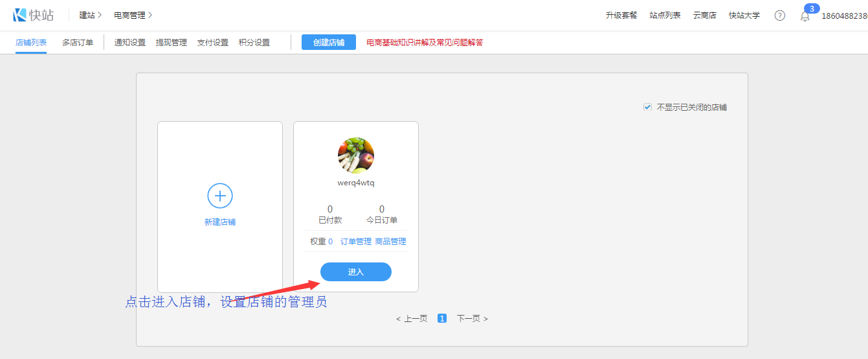Switch to the 多店订单 tab
This screenshot has width=868, height=359.
(78, 43)
